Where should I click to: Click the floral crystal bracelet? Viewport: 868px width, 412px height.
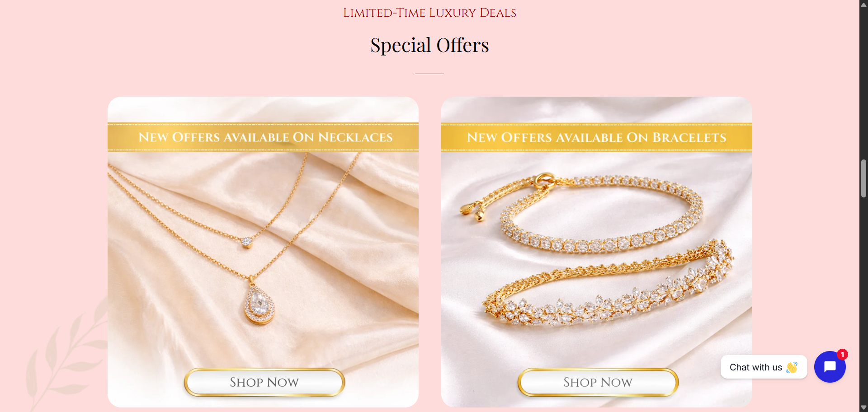pyautogui.click(x=608, y=287)
